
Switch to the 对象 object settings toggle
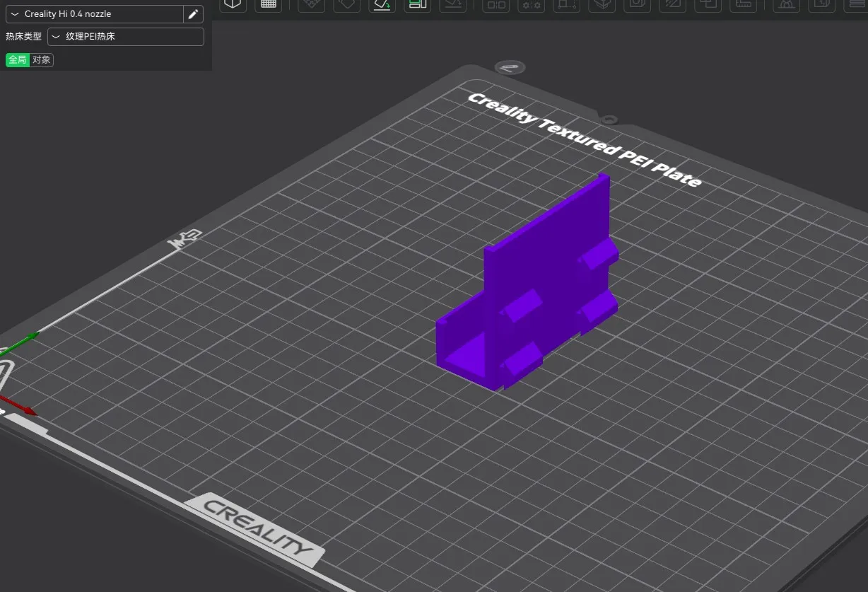coord(42,60)
